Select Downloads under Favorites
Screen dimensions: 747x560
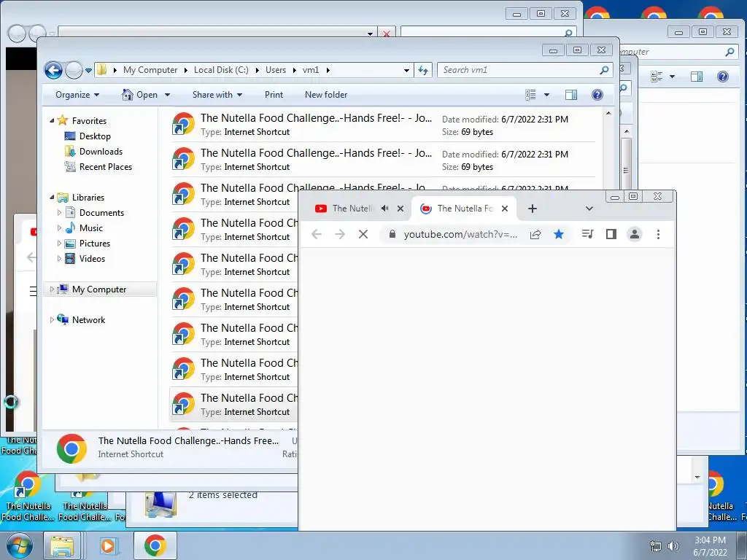[x=101, y=152]
